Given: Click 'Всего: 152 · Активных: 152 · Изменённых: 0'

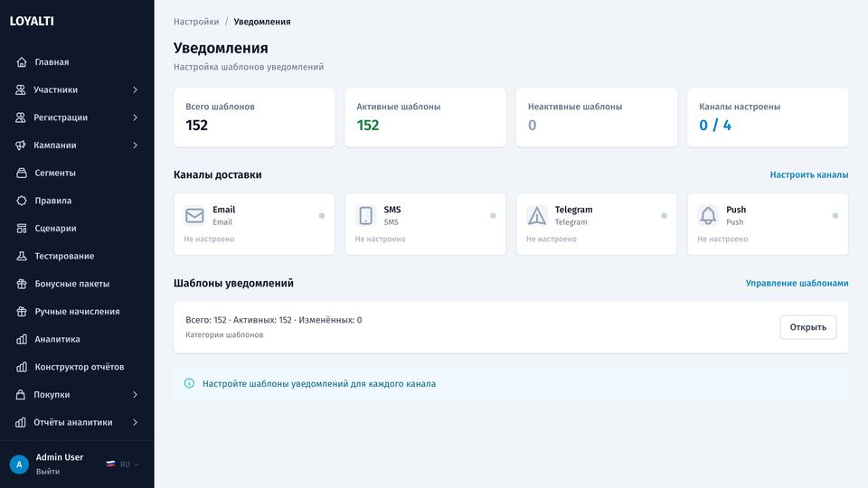Looking at the screenshot, I should coord(273,320).
